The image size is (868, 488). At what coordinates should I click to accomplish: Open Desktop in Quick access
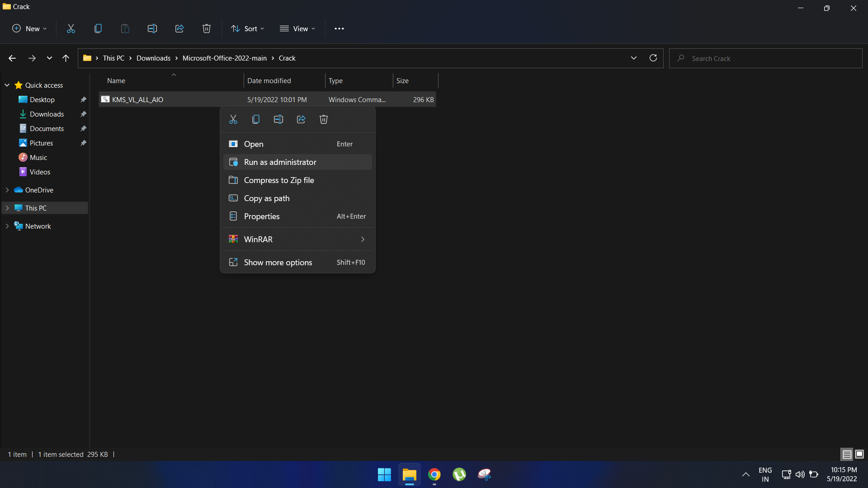pos(42,99)
